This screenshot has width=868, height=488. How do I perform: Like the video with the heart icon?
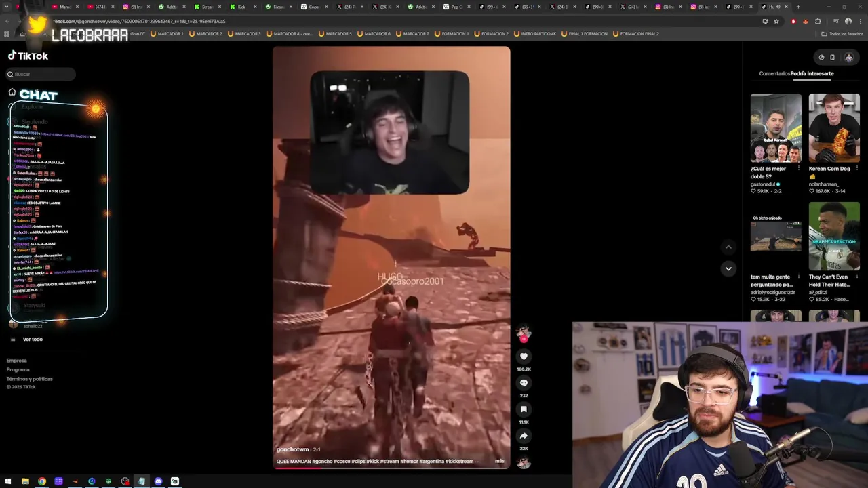tap(524, 356)
